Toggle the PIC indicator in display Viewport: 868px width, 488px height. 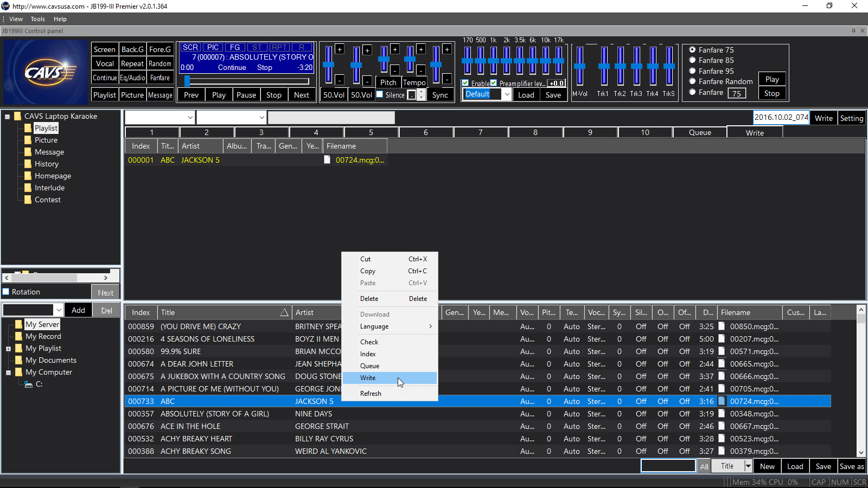pyautogui.click(x=213, y=48)
